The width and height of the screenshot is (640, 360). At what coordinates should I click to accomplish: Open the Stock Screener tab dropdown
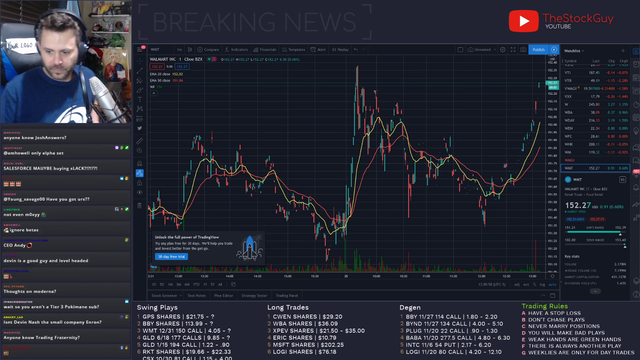pyautogui.click(x=167, y=296)
